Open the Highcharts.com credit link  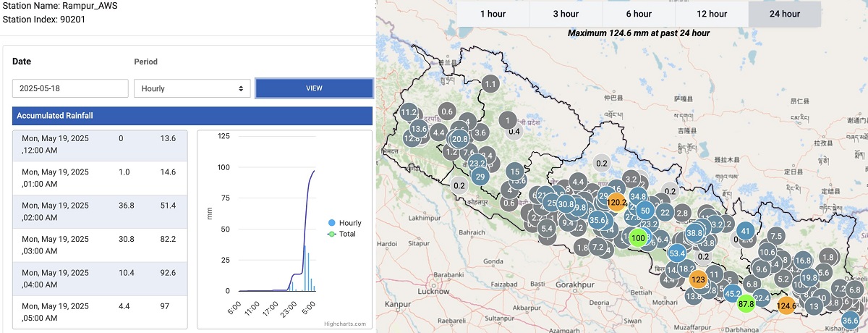(345, 324)
